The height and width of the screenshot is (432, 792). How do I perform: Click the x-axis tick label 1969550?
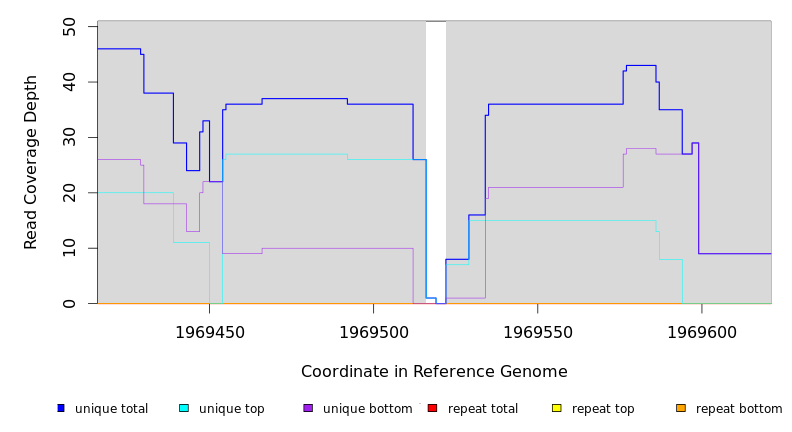[538, 332]
